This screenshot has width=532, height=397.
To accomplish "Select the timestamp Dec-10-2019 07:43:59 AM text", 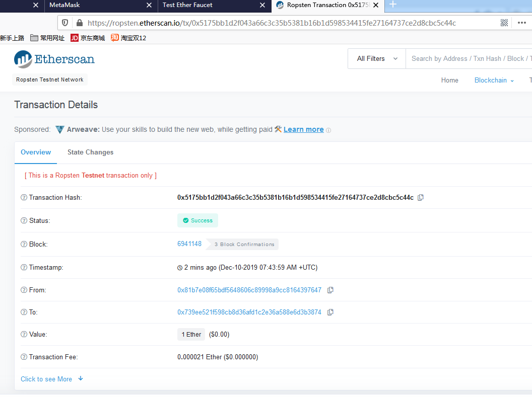I will [x=268, y=267].
